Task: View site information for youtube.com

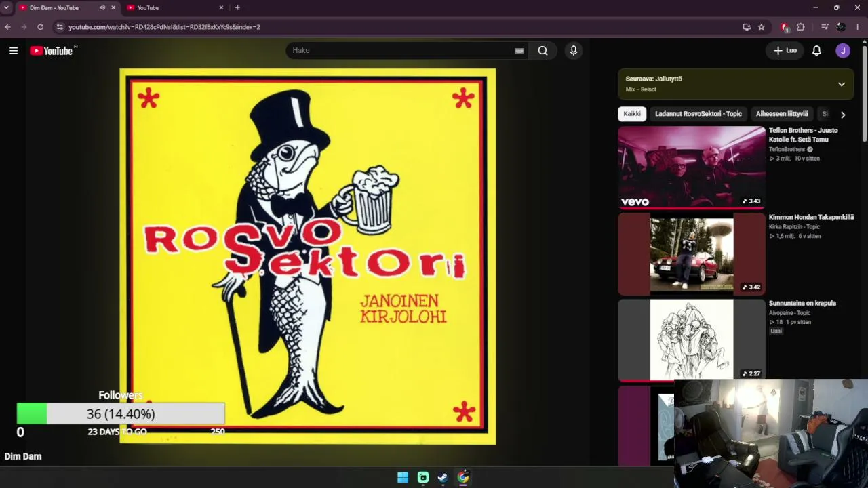Action: (x=60, y=27)
